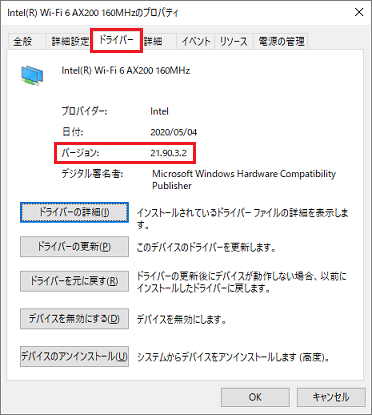Viewport: 372px width, 415px height.
Task: Open the イベント tab
Action: (196, 42)
